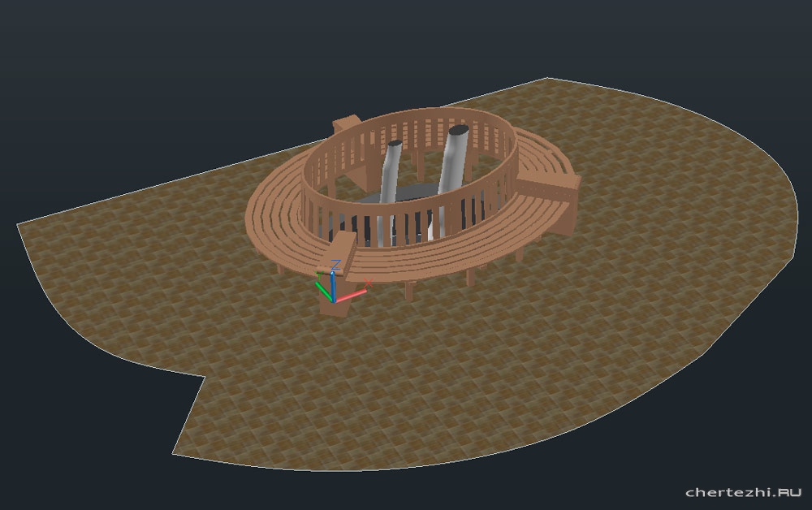Click the top rim of the left pipe
Screen dimensions: 812x510
395,144
